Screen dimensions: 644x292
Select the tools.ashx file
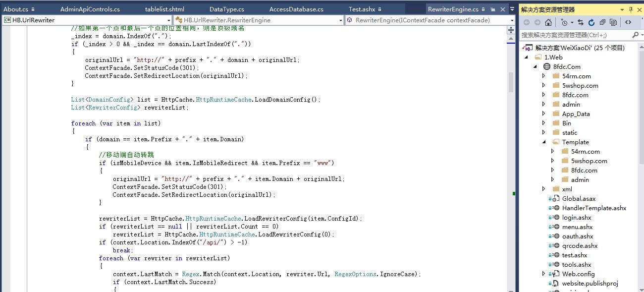click(x=577, y=264)
